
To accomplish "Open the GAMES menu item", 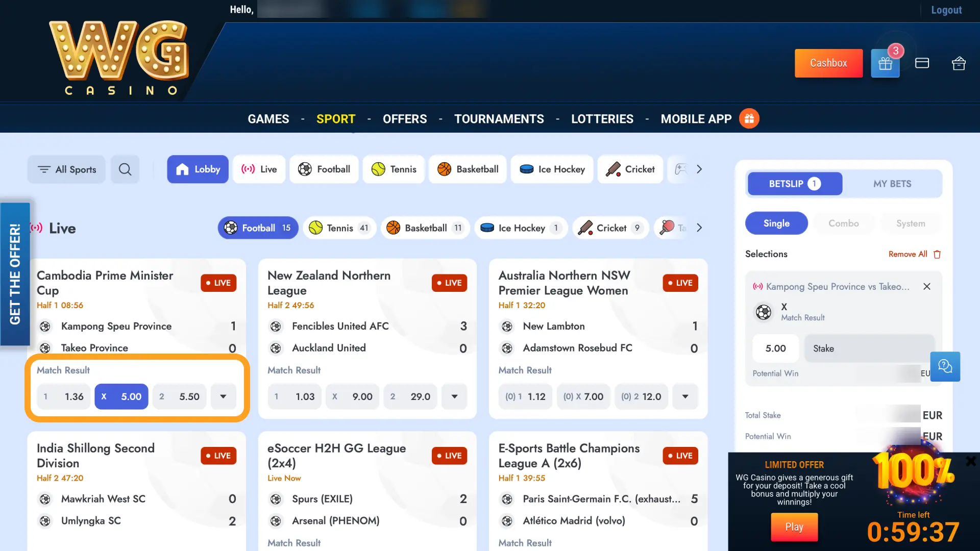I will pyautogui.click(x=268, y=119).
